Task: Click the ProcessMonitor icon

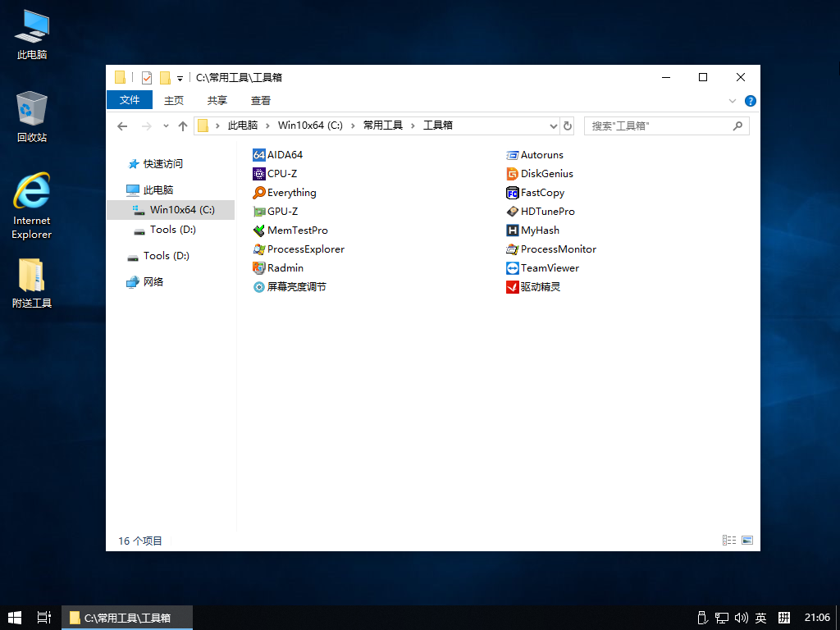Action: (512, 249)
